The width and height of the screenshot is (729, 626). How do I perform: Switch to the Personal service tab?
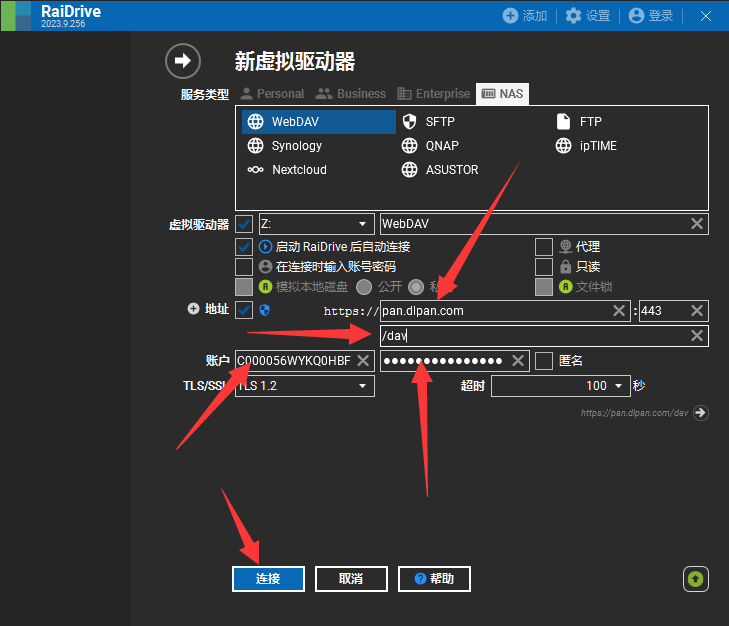click(272, 94)
